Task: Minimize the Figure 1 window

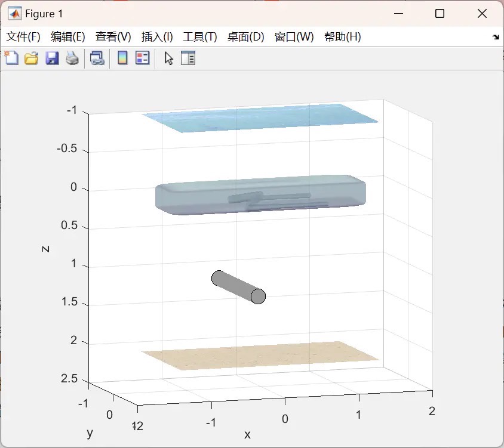Action: [398, 14]
